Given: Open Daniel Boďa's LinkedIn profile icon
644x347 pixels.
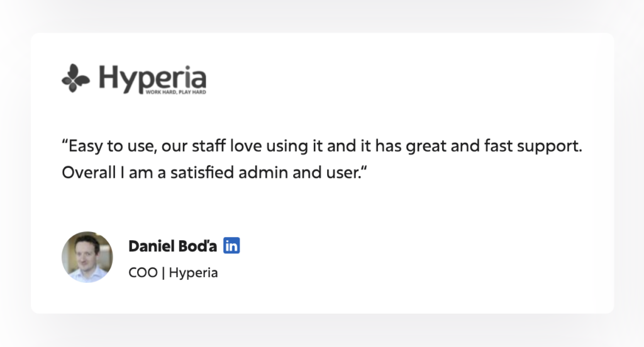Looking at the screenshot, I should click(x=231, y=246).
